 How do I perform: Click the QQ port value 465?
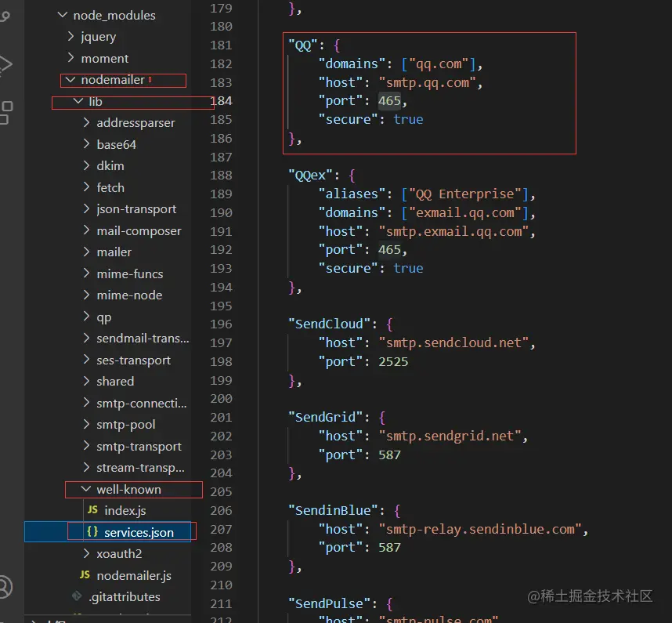point(389,101)
